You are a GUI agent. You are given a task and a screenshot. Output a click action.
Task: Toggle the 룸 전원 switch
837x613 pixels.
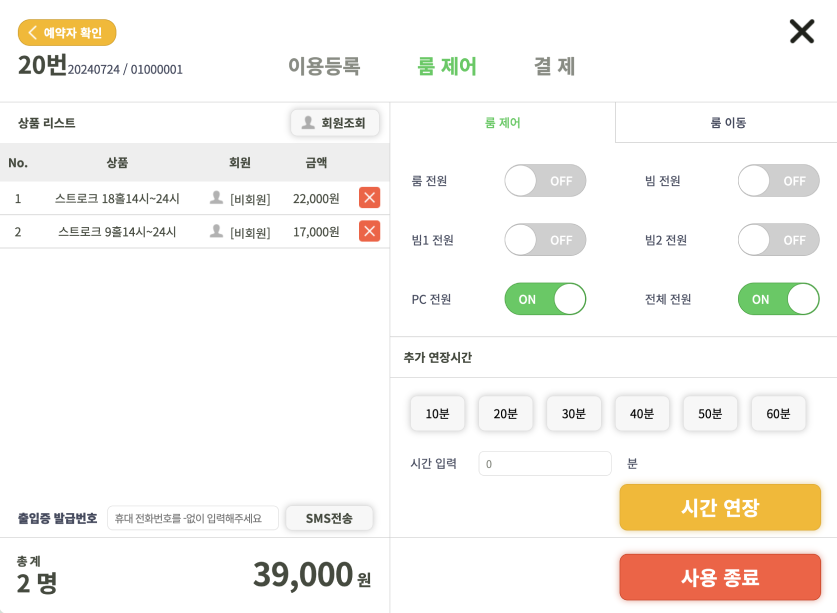(545, 181)
